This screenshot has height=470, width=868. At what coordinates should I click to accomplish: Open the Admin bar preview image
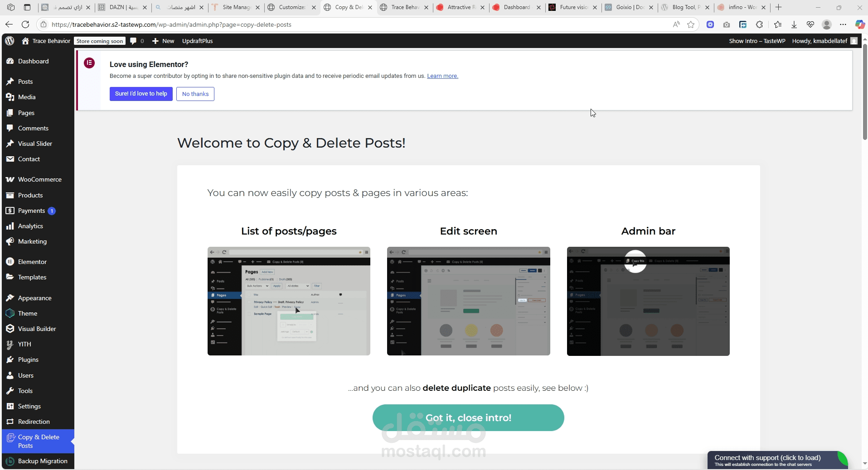tap(648, 301)
